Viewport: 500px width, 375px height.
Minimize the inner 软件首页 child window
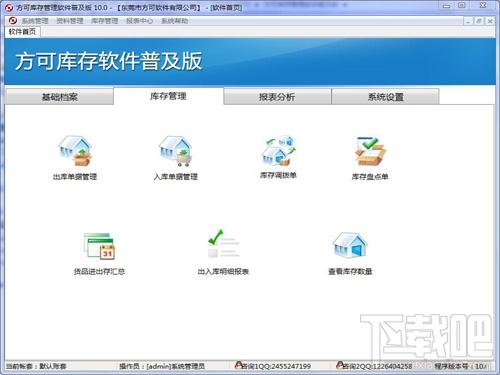point(468,21)
